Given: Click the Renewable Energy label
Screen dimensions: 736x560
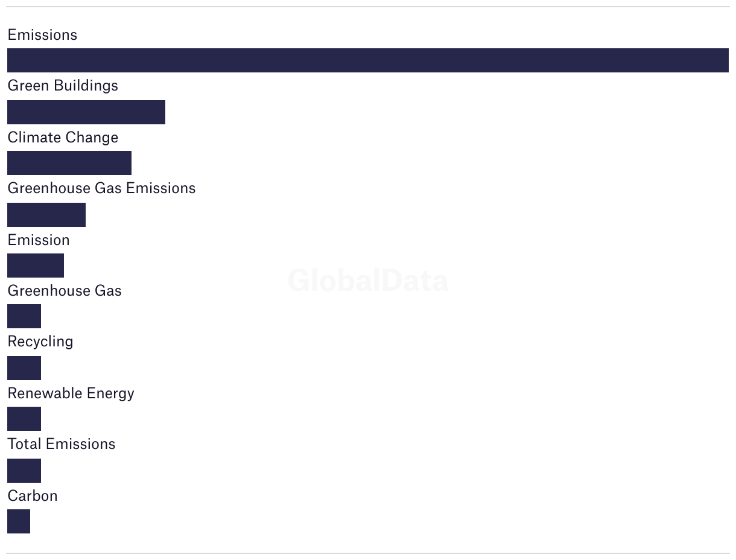Looking at the screenshot, I should 71,393.
